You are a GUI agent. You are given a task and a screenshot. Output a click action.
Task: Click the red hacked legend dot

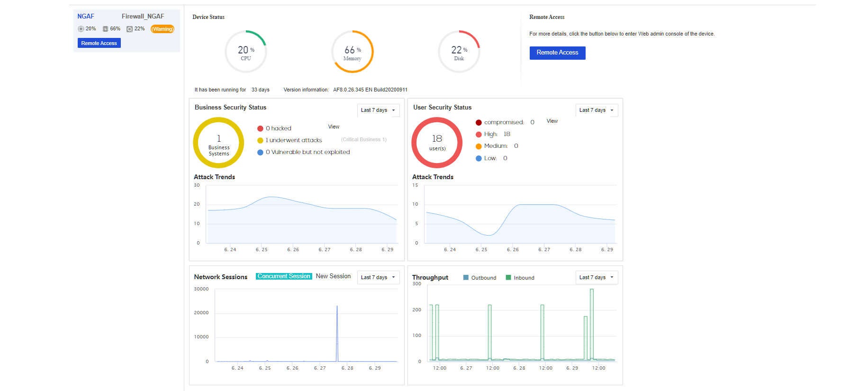(260, 128)
